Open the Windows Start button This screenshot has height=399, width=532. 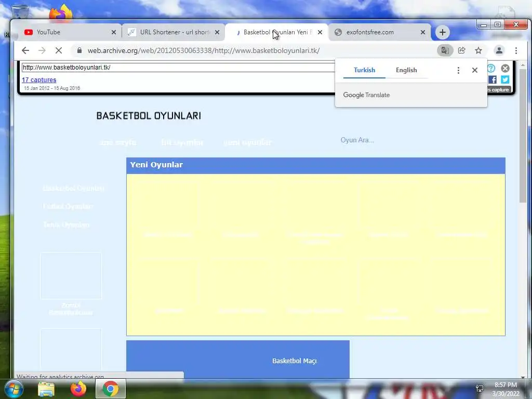[x=14, y=389]
